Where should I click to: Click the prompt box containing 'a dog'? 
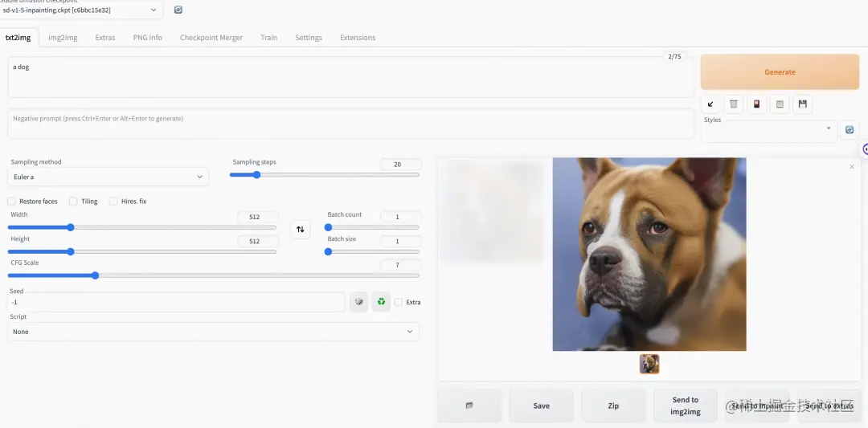point(350,77)
